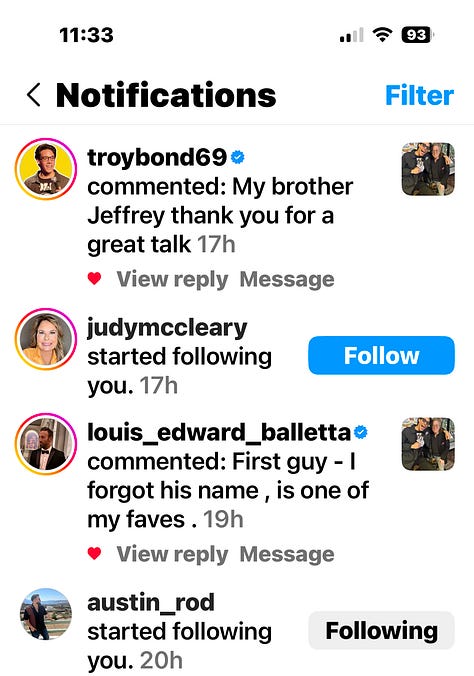Like troybond69's comment with the heart
This screenshot has height=676, width=474.
pos(94,279)
